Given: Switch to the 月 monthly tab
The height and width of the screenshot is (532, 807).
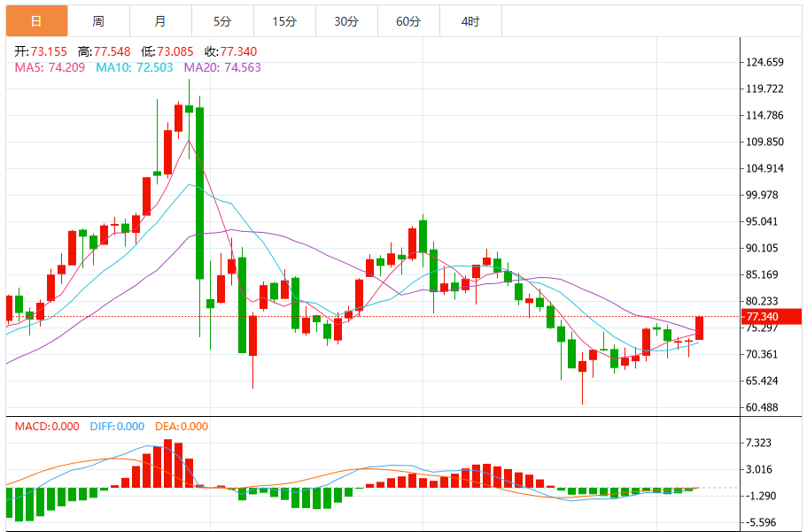Looking at the screenshot, I should 160,21.
